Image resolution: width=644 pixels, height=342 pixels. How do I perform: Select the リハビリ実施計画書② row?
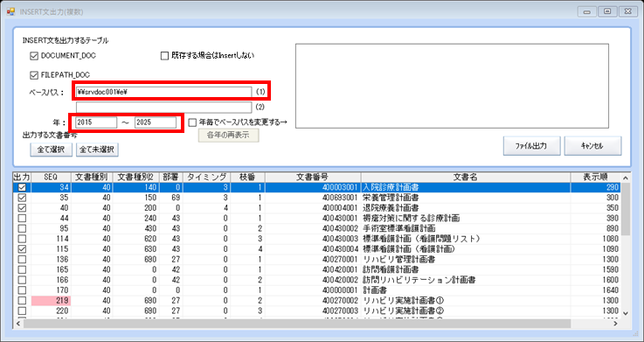click(x=316, y=311)
